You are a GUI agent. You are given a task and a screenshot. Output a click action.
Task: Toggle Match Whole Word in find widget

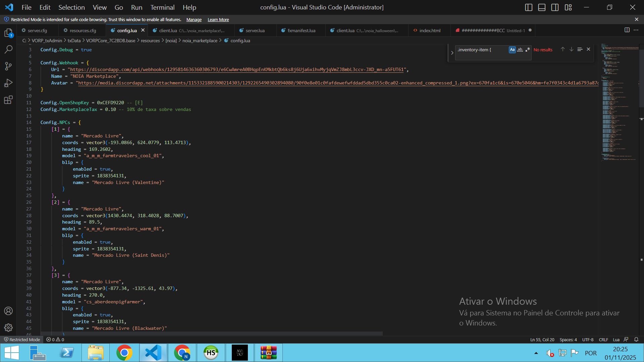click(x=520, y=50)
